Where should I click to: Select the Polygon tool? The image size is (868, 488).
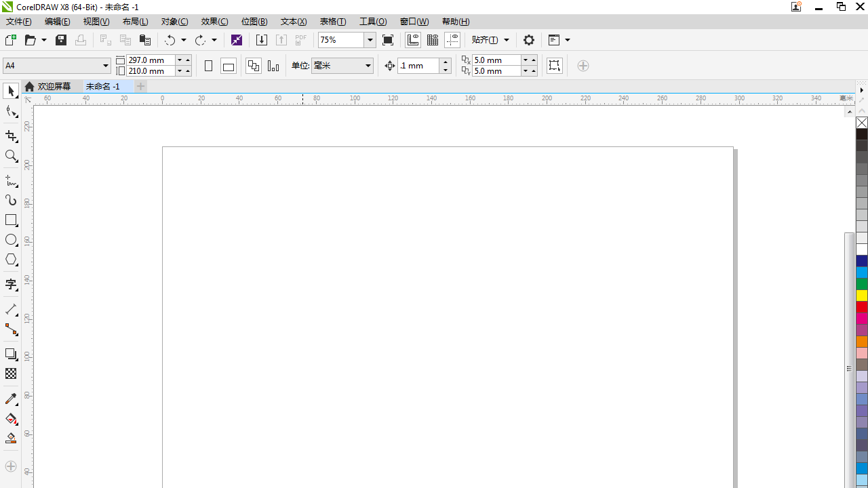(x=11, y=260)
